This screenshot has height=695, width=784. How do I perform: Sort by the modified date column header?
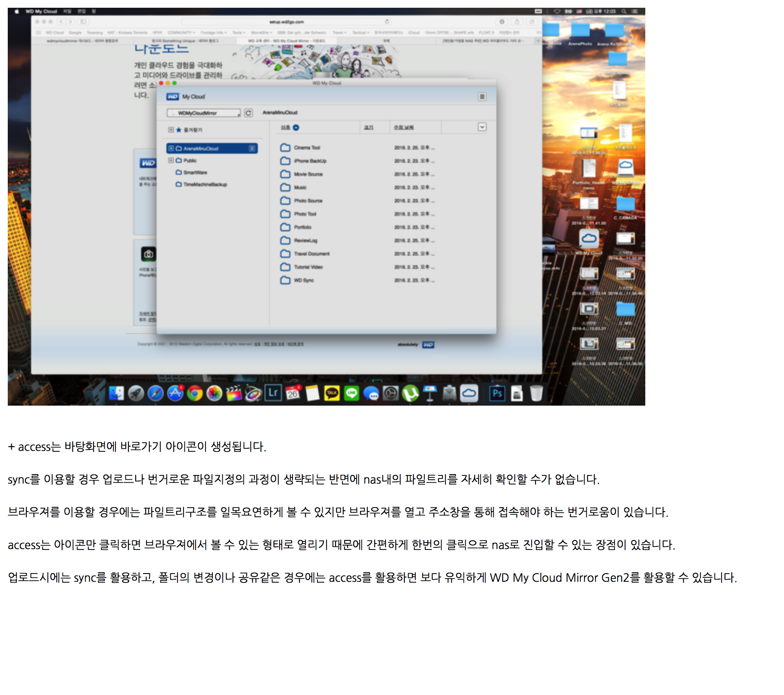pyautogui.click(x=404, y=127)
